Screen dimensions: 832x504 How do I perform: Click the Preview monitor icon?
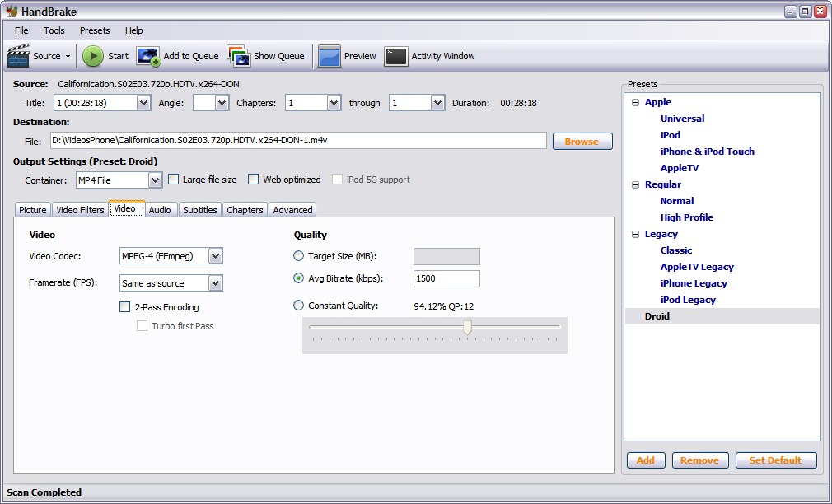click(x=329, y=56)
